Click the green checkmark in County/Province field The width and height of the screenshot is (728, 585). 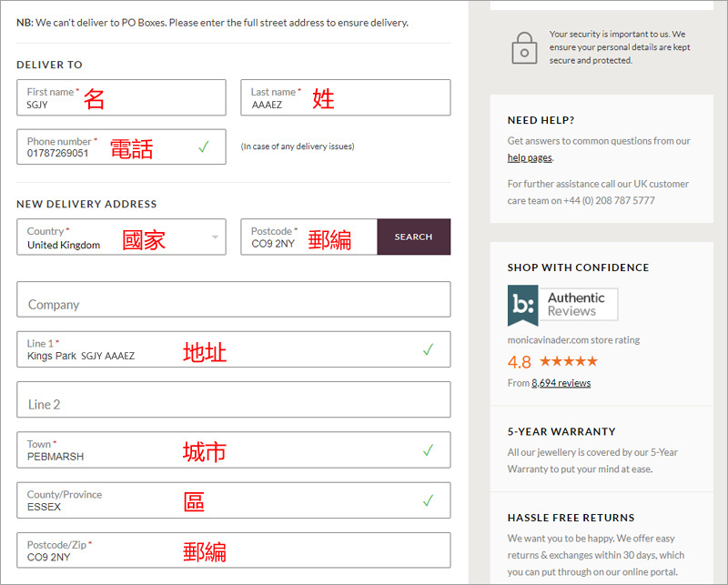[x=428, y=499]
